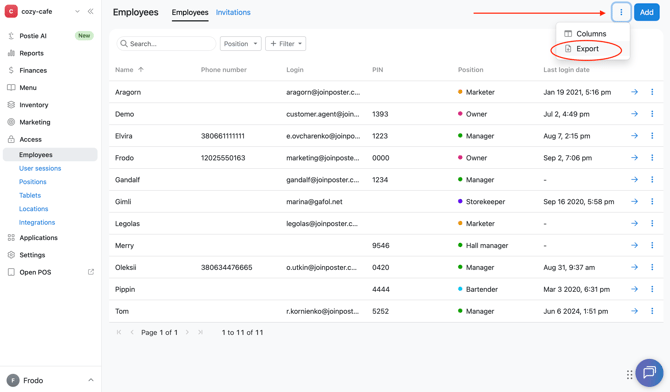Viewport: 670px width, 392px height.
Task: Open row menu for Demo
Action: pyautogui.click(x=652, y=114)
